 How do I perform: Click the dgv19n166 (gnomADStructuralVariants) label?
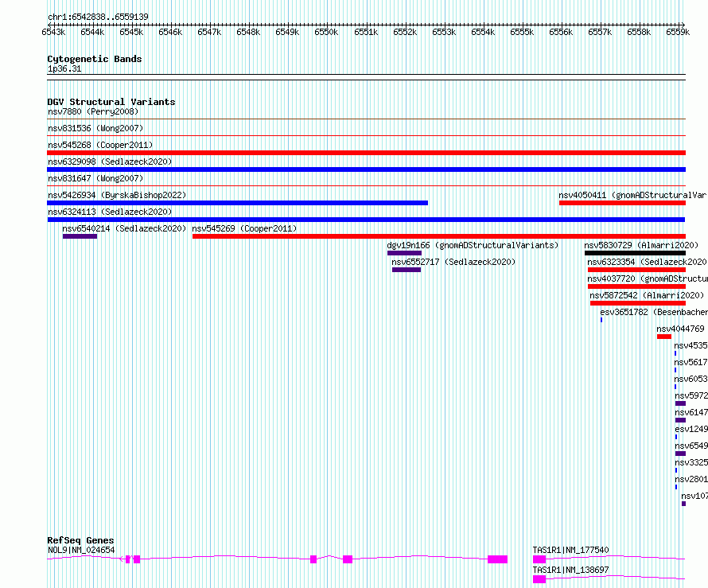473,245
